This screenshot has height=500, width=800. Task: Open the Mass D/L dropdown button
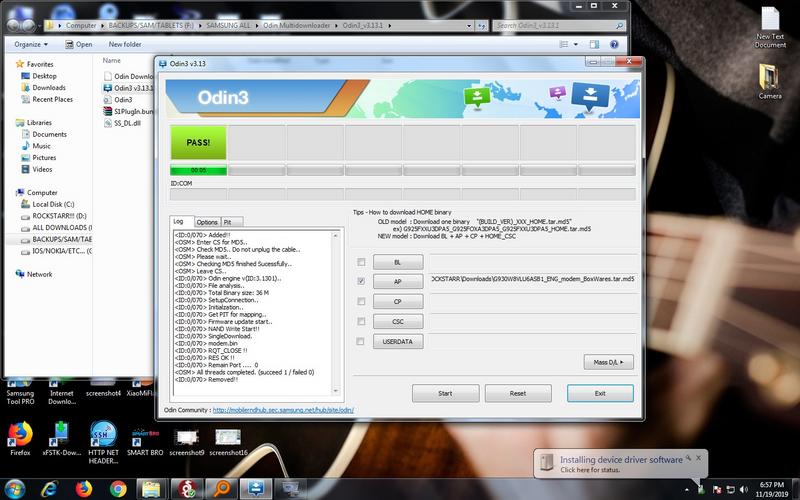tap(609, 362)
